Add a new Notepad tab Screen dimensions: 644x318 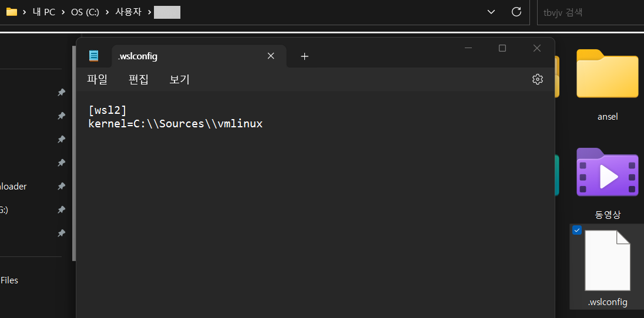304,56
